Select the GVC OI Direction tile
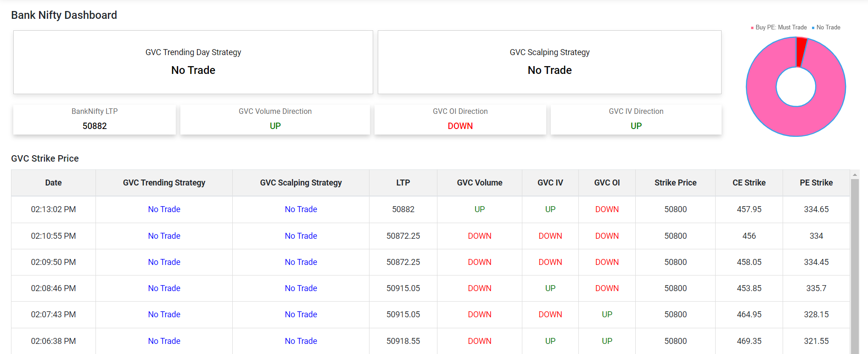The height and width of the screenshot is (354, 868). pos(460,119)
